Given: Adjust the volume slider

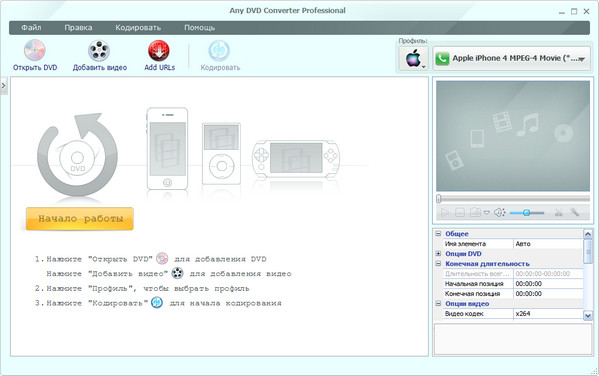Looking at the screenshot, I should pyautogui.click(x=527, y=213).
